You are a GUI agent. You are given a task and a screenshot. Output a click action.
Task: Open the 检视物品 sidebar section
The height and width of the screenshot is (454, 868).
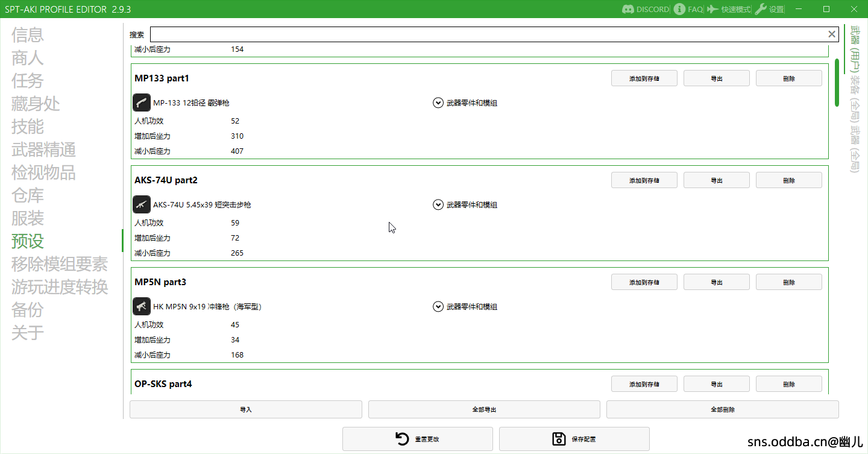43,172
